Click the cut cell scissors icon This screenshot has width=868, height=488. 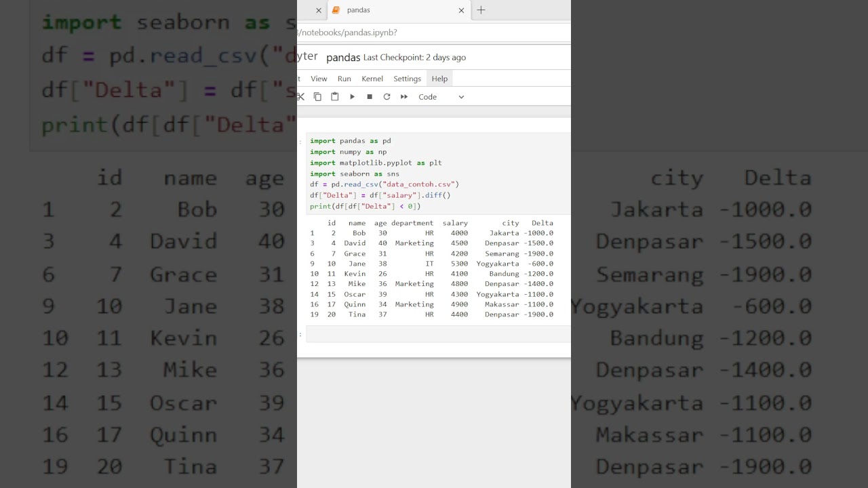[x=301, y=97]
